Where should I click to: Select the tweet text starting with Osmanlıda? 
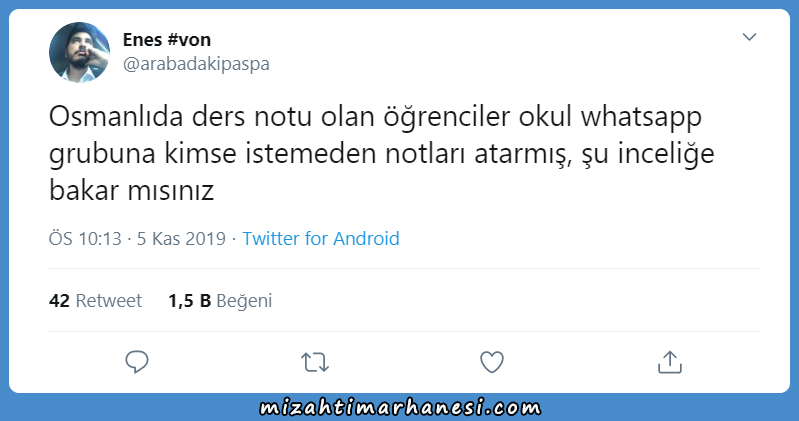[382, 153]
